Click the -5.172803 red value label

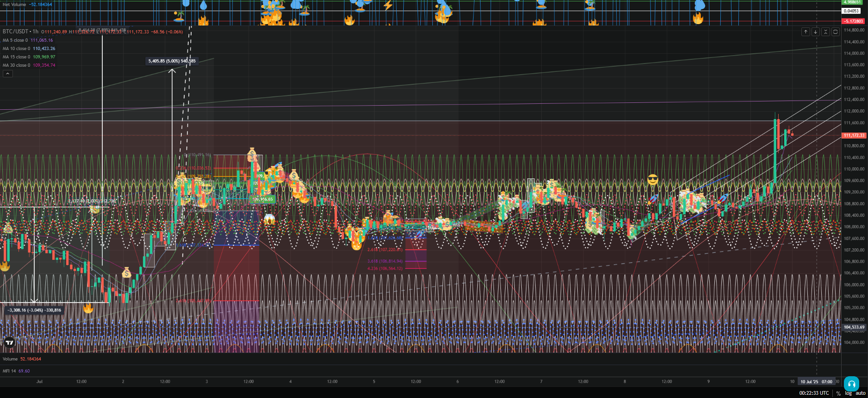tap(853, 21)
